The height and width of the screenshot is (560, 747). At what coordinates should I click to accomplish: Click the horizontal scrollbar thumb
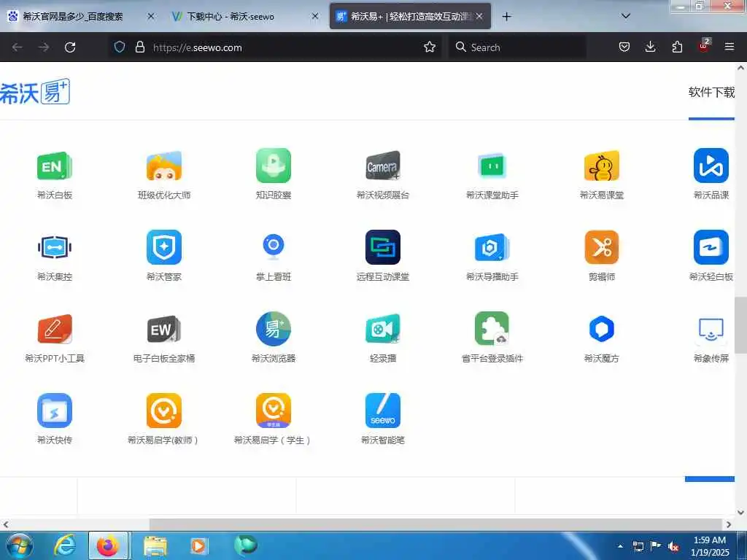coord(436,525)
